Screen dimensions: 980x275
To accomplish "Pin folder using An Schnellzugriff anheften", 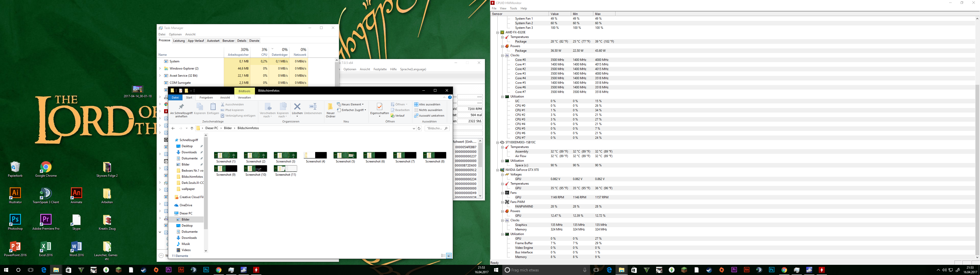I will tap(181, 109).
